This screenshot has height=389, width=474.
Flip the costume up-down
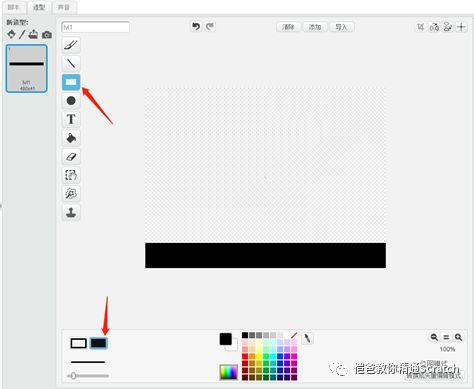pyautogui.click(x=448, y=27)
